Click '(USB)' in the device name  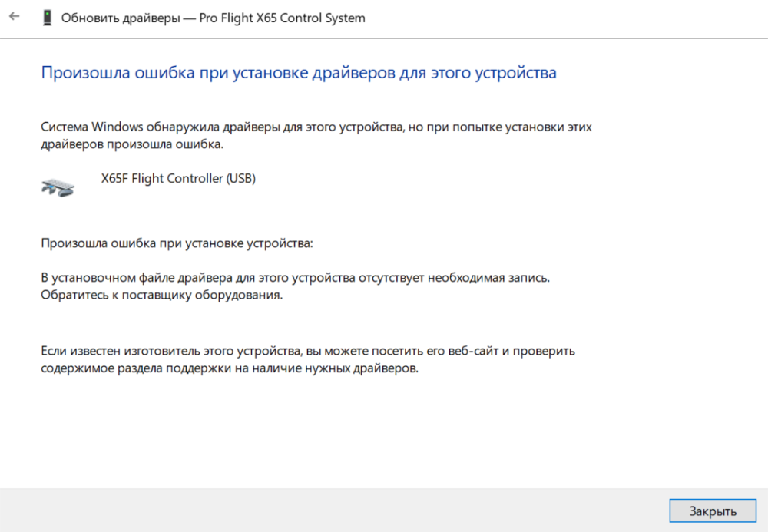coord(240,178)
